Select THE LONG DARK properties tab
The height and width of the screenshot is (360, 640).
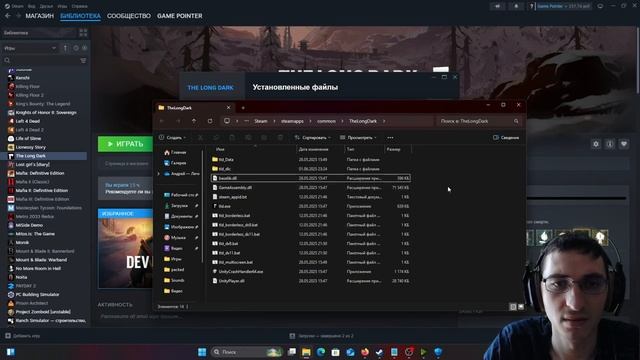211,88
